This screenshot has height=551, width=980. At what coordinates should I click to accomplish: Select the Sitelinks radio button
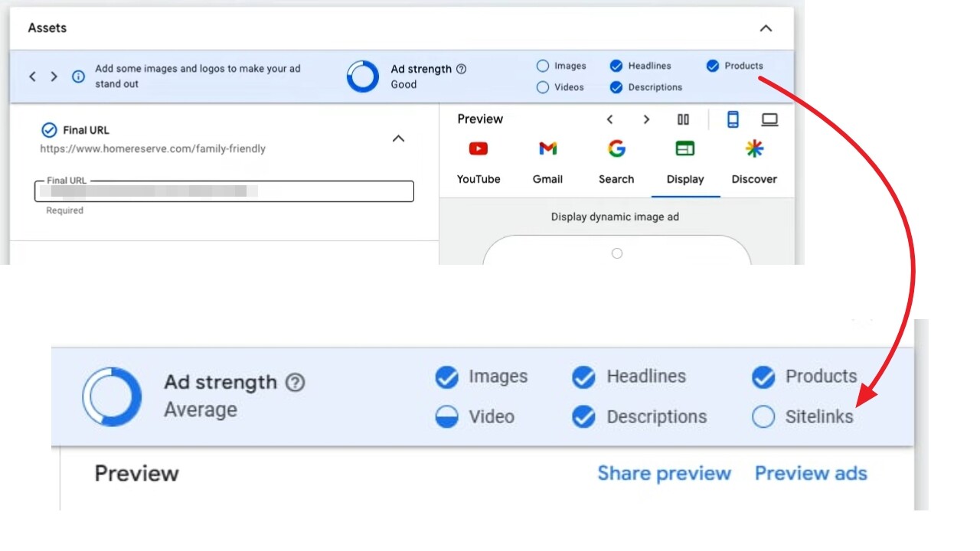click(763, 416)
